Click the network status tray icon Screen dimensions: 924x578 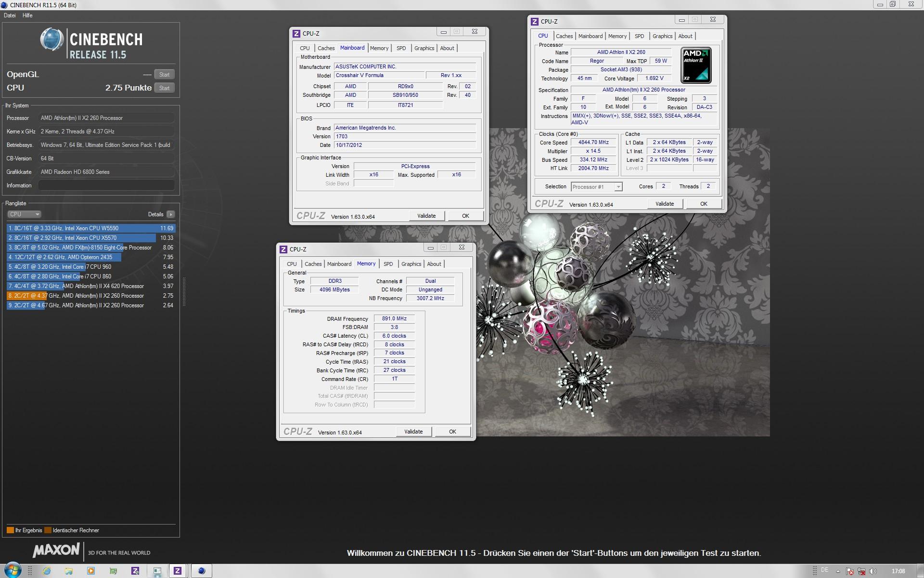pos(861,571)
